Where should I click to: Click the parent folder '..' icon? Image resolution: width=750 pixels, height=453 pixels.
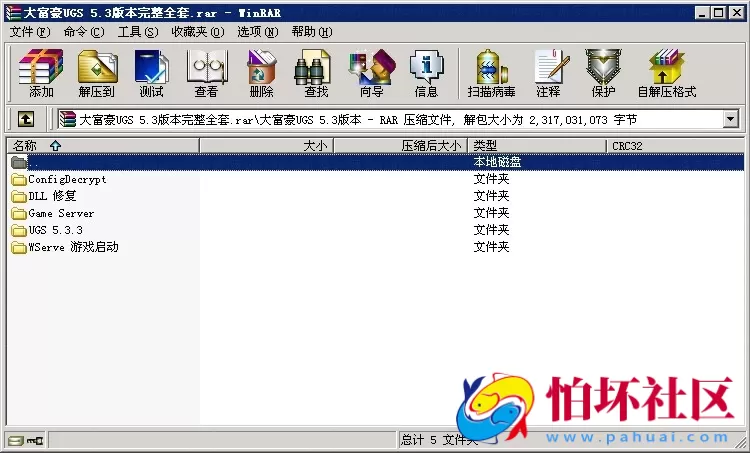tap(19, 163)
